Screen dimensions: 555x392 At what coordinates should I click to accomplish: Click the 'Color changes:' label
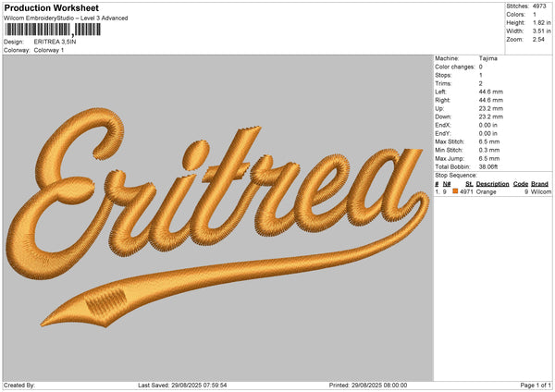455,67
